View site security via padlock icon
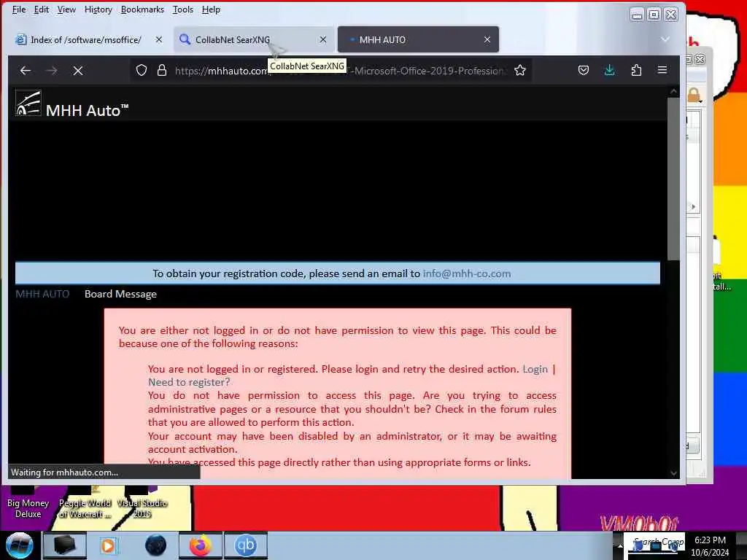The image size is (747, 560). [x=162, y=71]
